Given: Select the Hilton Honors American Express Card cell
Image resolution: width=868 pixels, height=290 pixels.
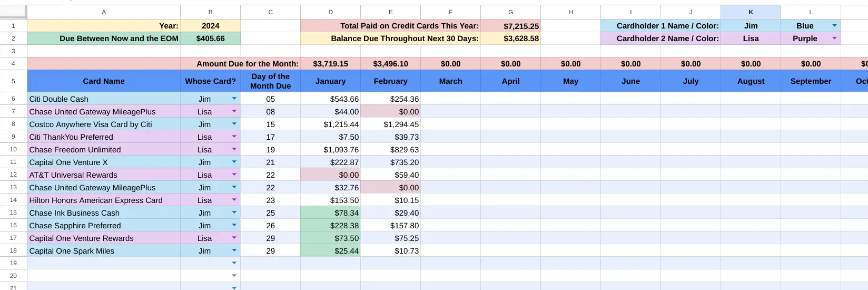Looking at the screenshot, I should tap(104, 200).
